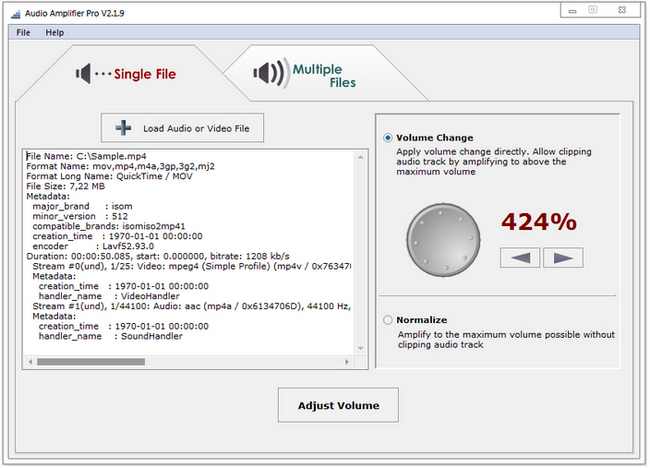Click the horizontal scrollbar thumb under file info
The height and width of the screenshot is (468, 650).
pyautogui.click(x=105, y=361)
